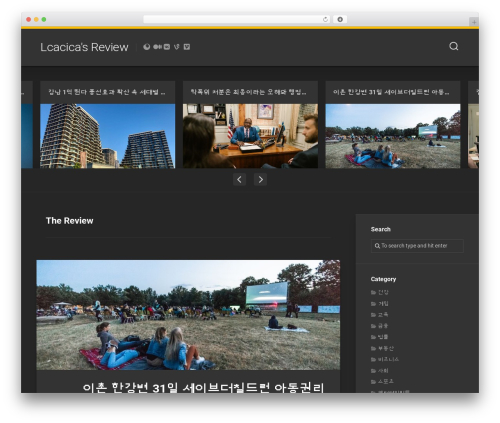Click the first circular social icon
Viewport: 500px width, 423px height.
pos(147,47)
